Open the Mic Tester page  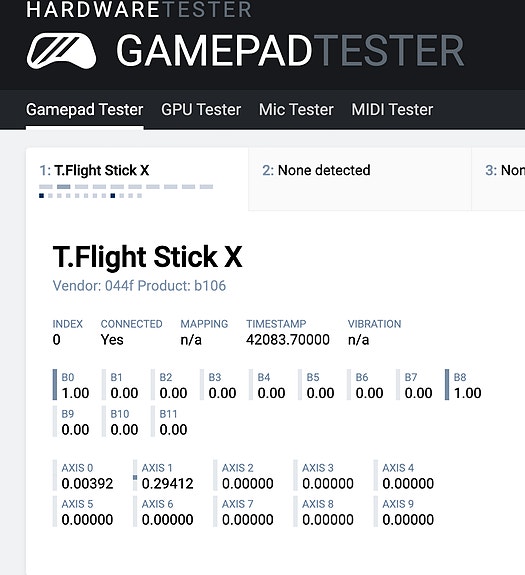[x=296, y=110]
